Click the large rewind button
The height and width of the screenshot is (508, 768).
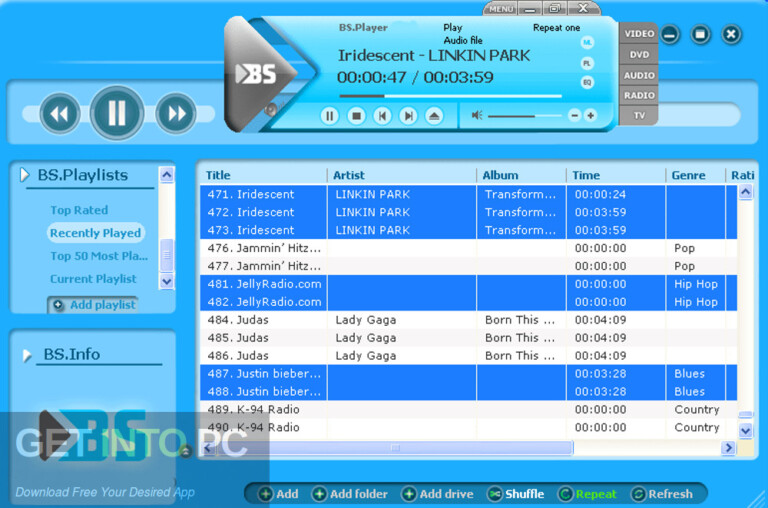(x=60, y=114)
